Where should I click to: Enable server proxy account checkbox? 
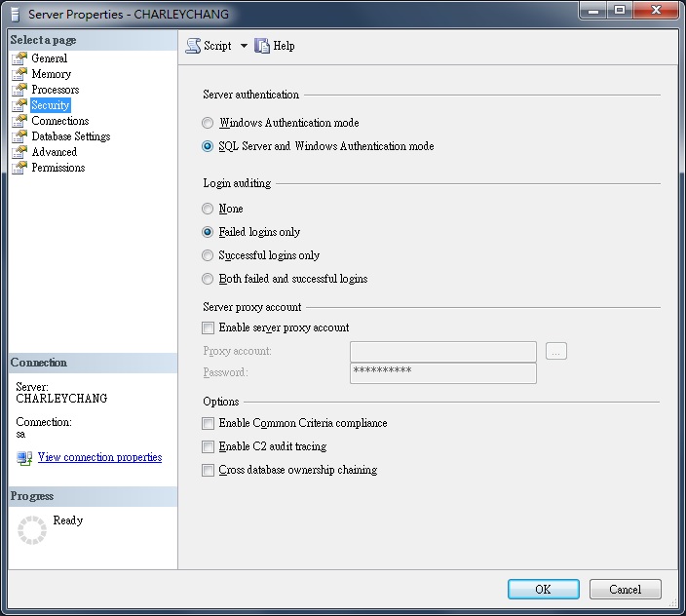208,328
